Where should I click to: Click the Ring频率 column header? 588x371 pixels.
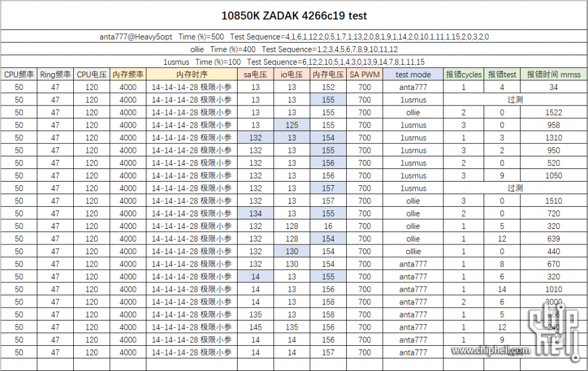click(x=55, y=74)
